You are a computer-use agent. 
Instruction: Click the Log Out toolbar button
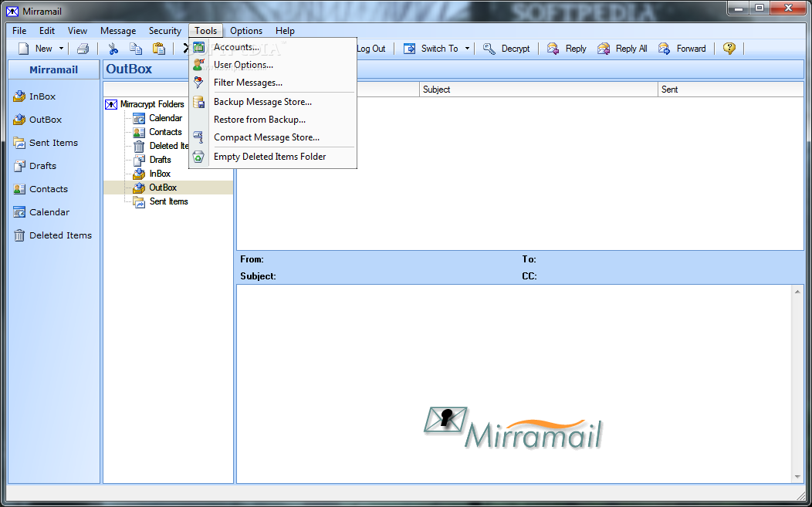[371, 49]
